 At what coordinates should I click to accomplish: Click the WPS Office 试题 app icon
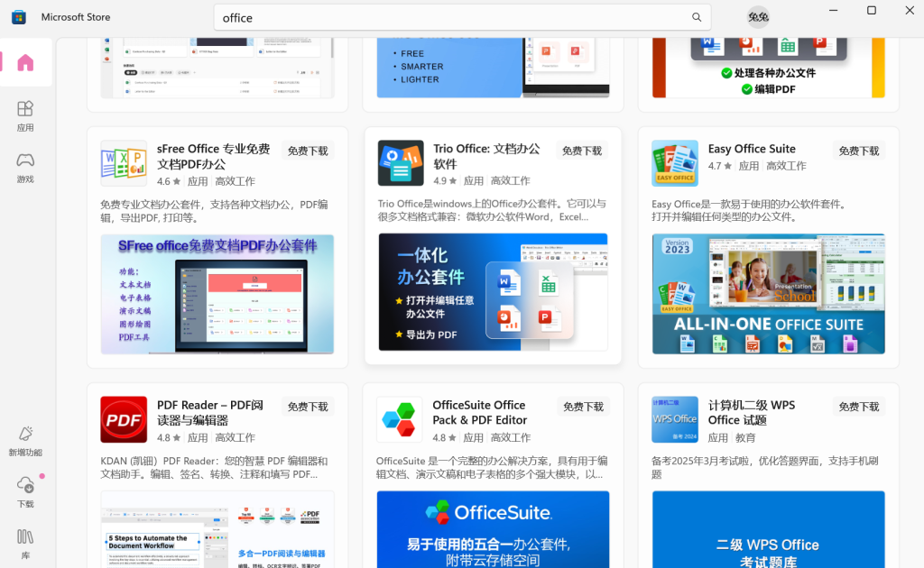tap(675, 419)
